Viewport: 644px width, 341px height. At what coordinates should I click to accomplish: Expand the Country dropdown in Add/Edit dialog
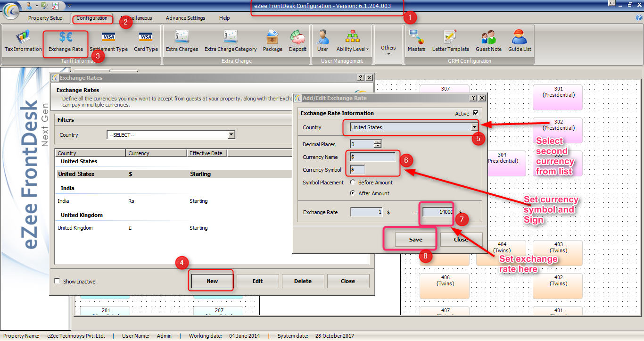click(x=474, y=127)
